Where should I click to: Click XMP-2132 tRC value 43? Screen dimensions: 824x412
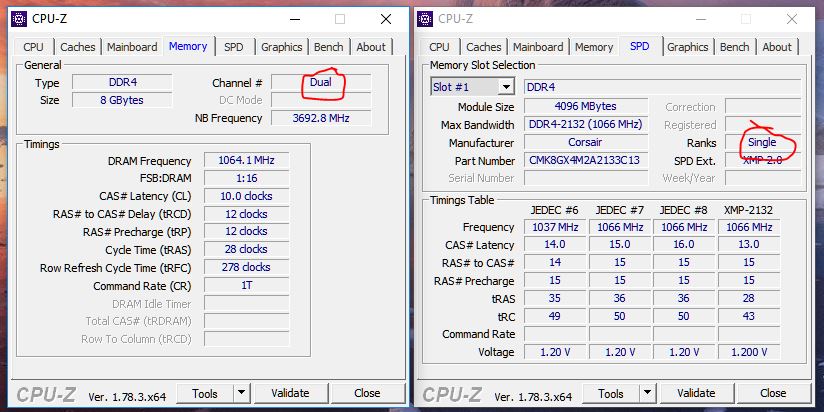point(749,316)
